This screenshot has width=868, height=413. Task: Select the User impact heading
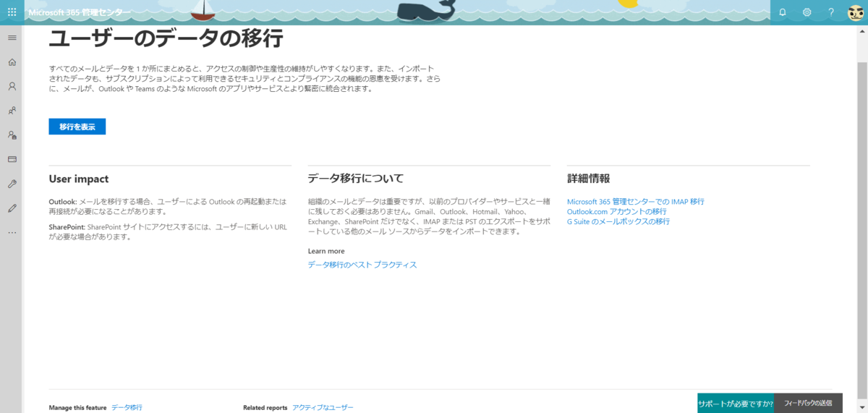pos(79,179)
